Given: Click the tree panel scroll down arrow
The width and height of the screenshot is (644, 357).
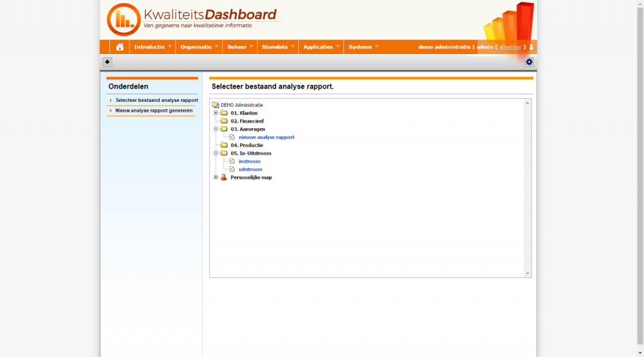Looking at the screenshot, I should pyautogui.click(x=528, y=273).
